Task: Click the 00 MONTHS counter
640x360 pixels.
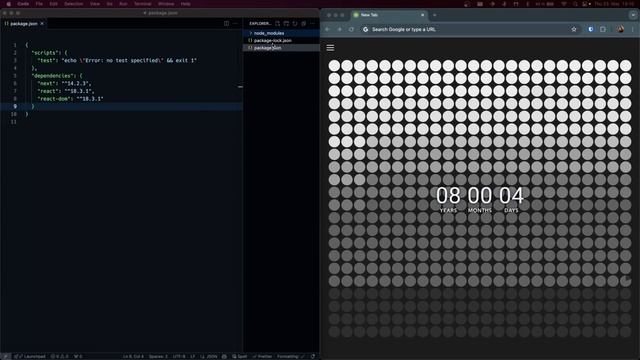Action: click(480, 200)
